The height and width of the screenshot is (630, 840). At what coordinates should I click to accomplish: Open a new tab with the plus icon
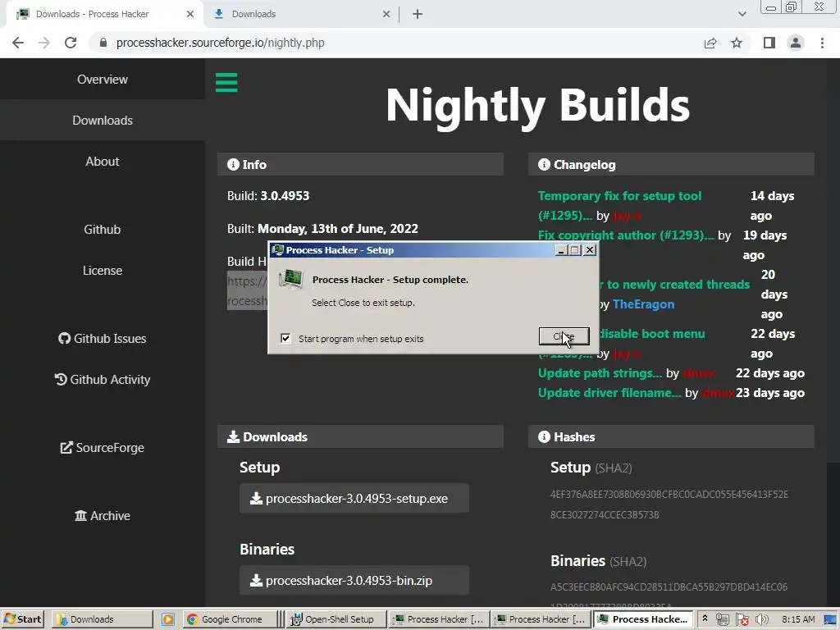point(418,15)
